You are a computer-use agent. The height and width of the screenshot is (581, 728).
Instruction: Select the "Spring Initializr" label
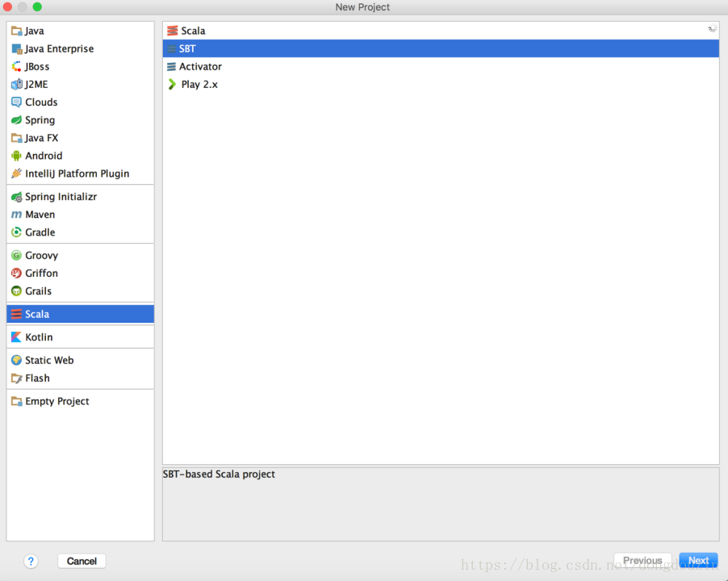point(61,197)
